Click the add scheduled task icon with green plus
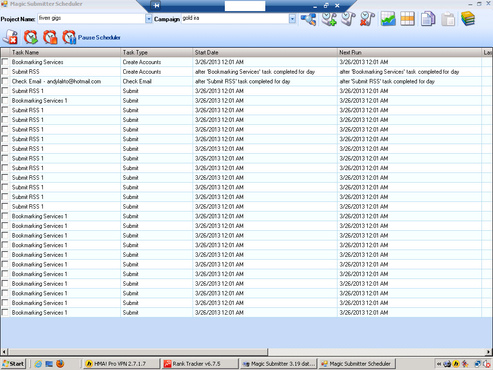 (x=329, y=19)
